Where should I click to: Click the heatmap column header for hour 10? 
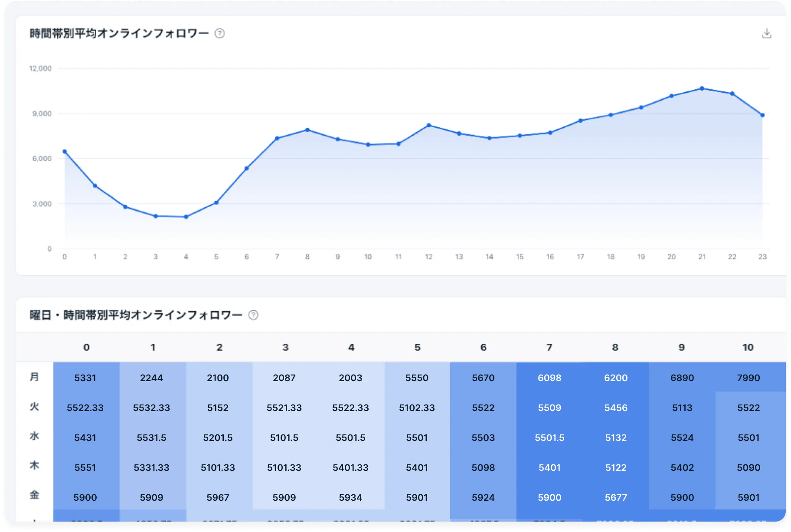(748, 347)
